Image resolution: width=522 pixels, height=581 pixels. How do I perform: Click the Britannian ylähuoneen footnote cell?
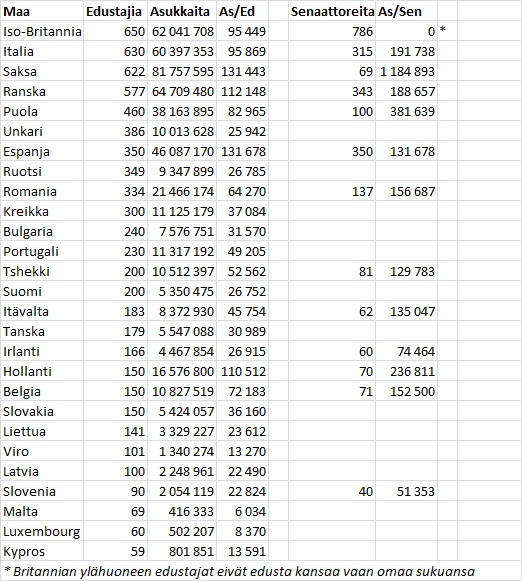[239, 571]
